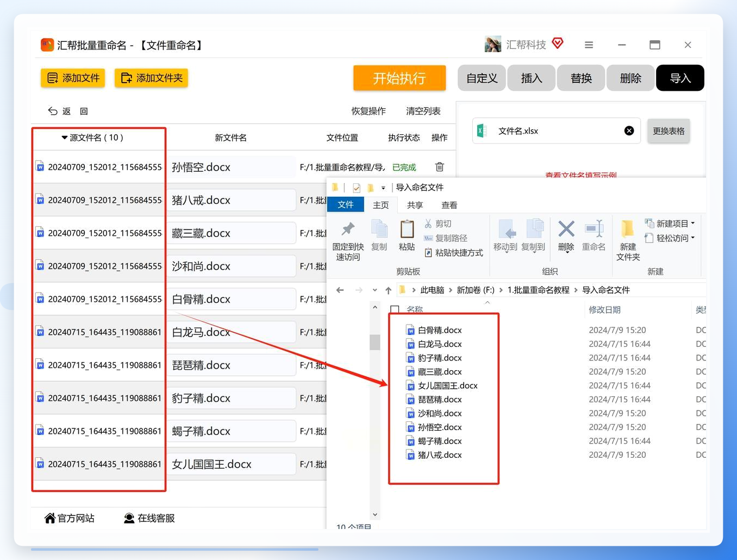Click 固定到快速访问 pin icon
This screenshot has width=737, height=560.
click(x=348, y=229)
